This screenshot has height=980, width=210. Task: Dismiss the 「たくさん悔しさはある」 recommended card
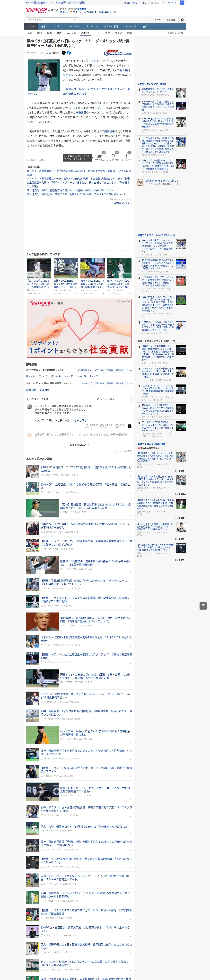tap(50, 294)
